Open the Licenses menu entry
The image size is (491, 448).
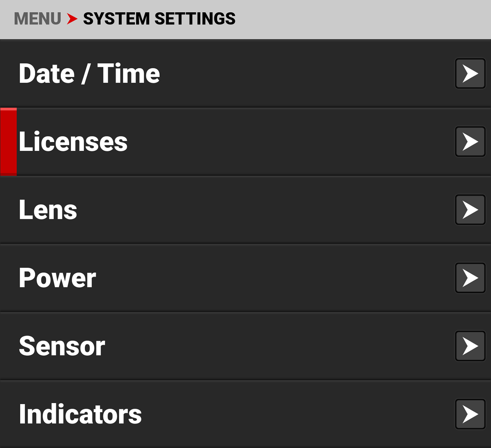73,142
